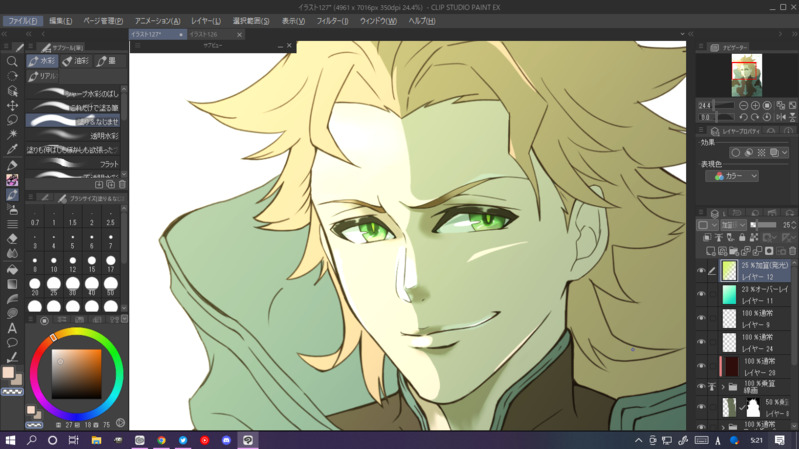Switch to the イラスト126 tab

pos(204,34)
